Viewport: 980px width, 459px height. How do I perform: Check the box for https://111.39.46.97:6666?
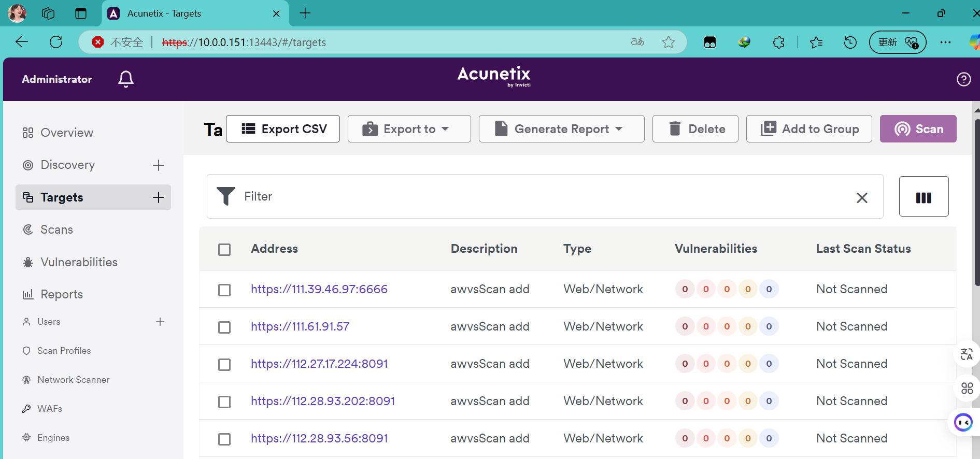pos(224,290)
